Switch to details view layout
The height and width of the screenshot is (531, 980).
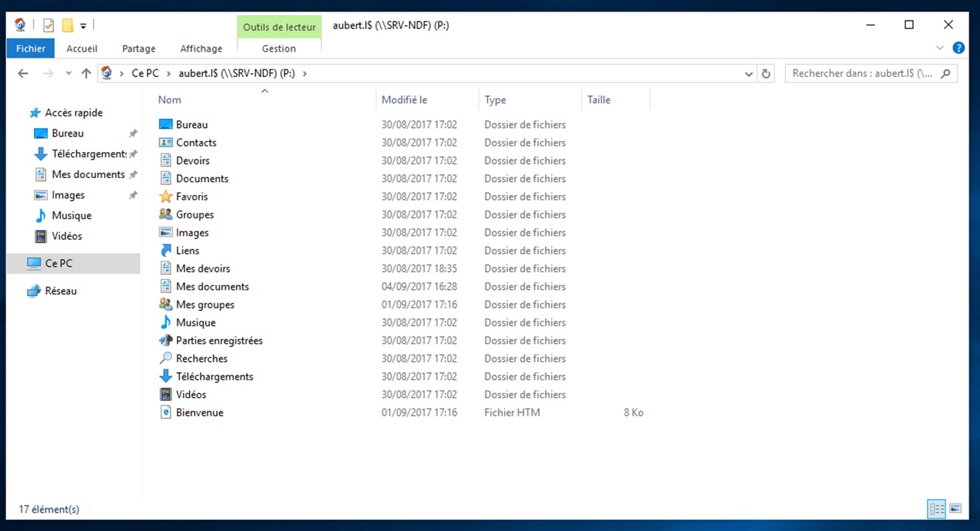pyautogui.click(x=936, y=508)
